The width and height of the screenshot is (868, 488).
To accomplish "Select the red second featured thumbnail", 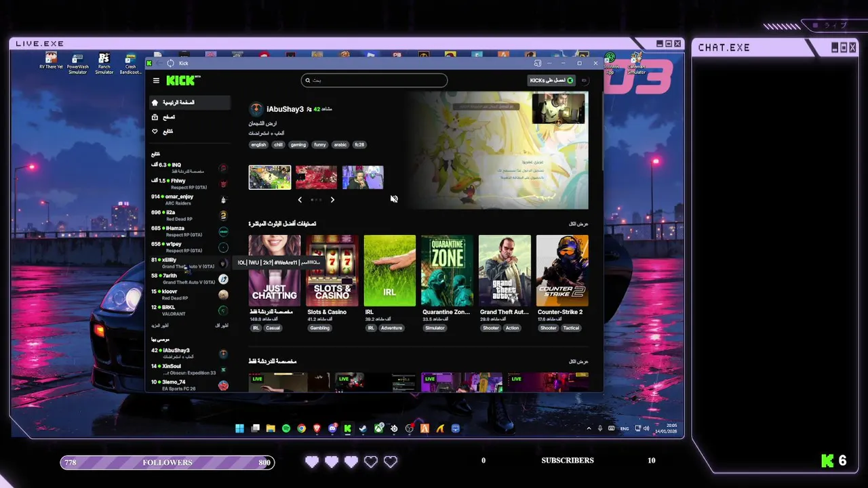I will click(316, 177).
